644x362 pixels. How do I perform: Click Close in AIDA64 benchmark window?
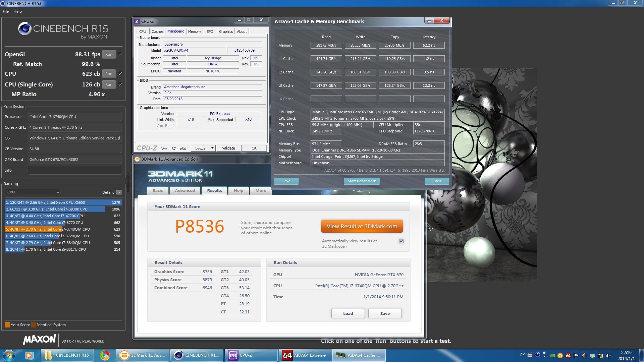pyautogui.click(x=437, y=181)
